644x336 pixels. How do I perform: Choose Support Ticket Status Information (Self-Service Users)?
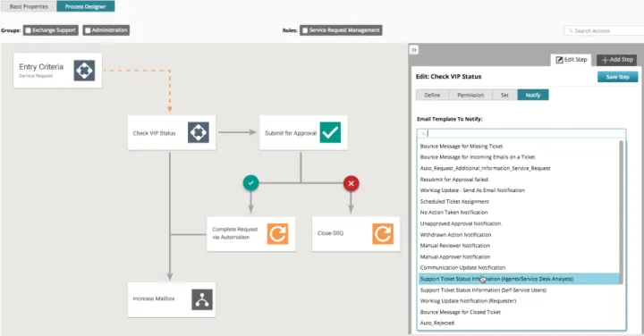tap(483, 290)
